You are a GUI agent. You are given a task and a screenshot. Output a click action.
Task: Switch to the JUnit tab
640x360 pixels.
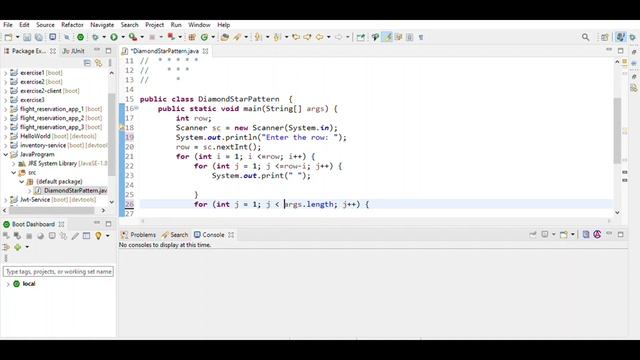[73, 51]
